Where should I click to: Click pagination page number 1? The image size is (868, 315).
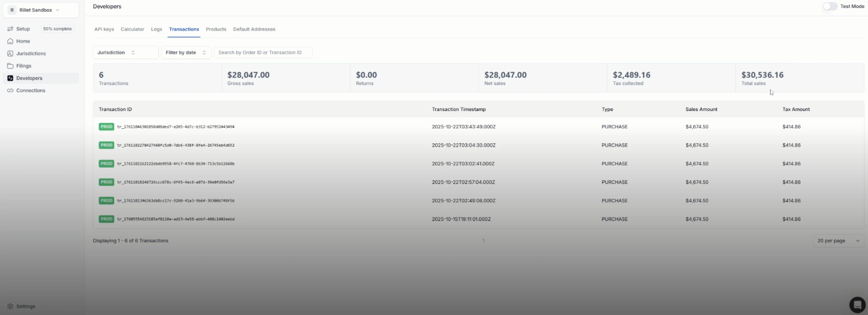[483, 241]
